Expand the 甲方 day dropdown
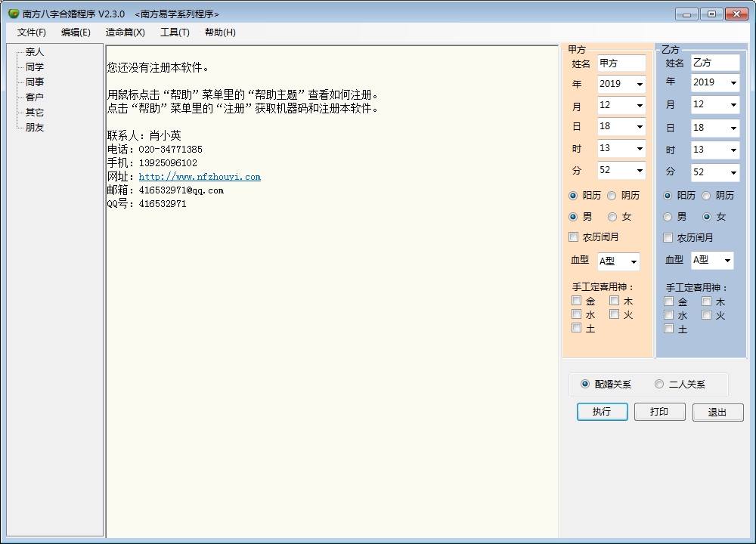The image size is (756, 544). tap(640, 127)
